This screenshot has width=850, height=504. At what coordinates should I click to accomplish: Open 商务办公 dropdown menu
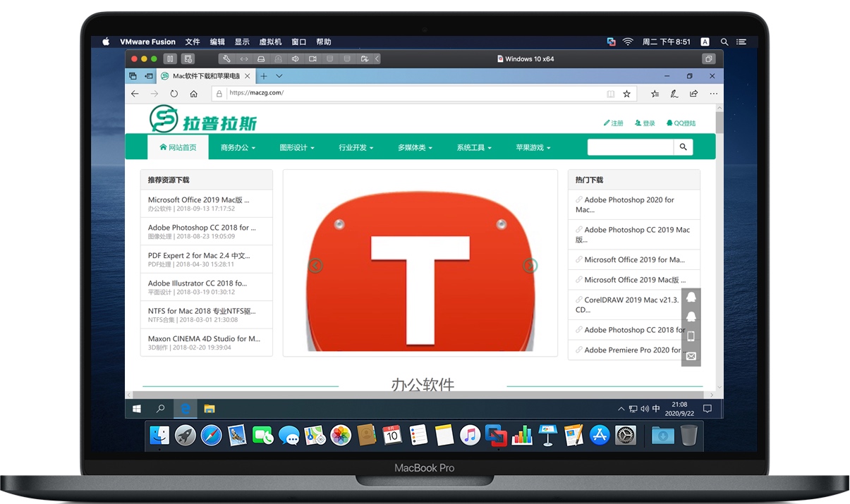point(238,147)
